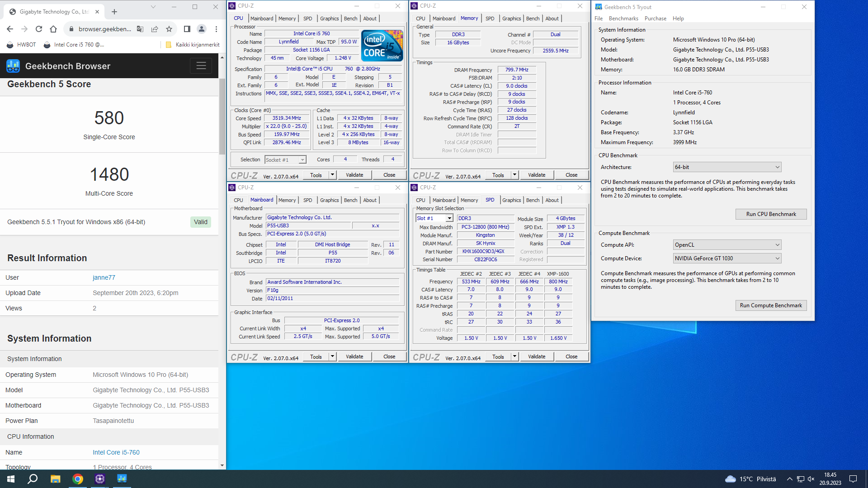Viewport: 868px width, 488px height.
Task: Open the tab search chevron in Chrome
Action: 153,7
